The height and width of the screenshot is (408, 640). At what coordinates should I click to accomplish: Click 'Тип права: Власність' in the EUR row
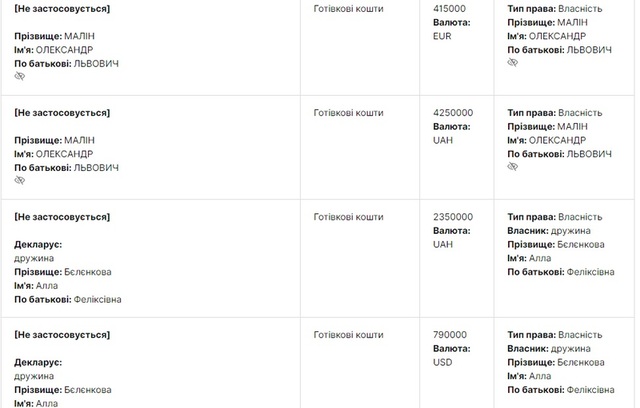554,8
